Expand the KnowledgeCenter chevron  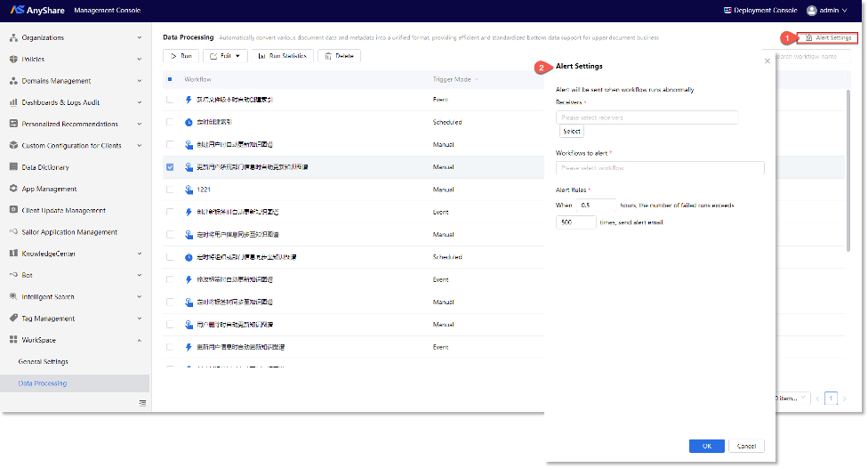point(139,254)
